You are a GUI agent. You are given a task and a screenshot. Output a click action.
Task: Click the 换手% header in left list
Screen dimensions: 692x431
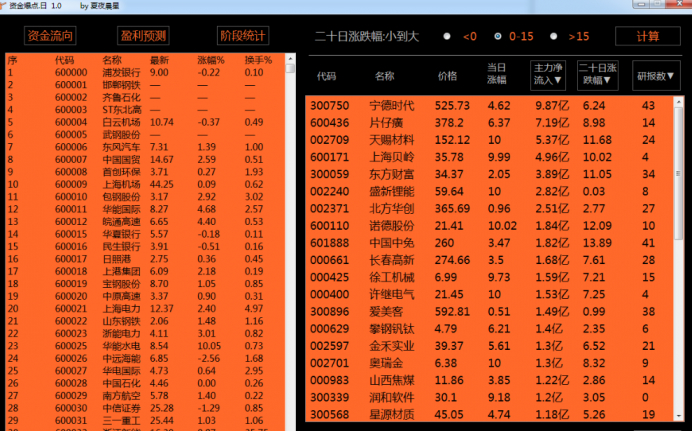click(259, 60)
